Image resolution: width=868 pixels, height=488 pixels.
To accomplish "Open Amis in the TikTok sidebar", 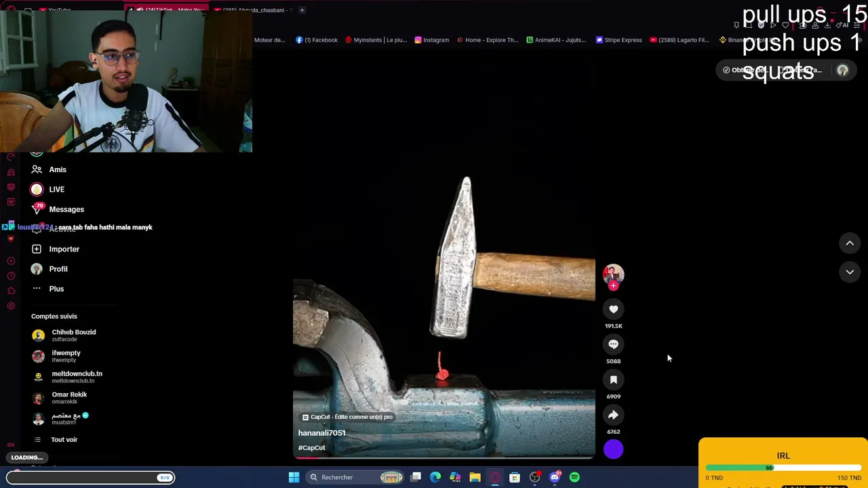I will click(x=49, y=169).
